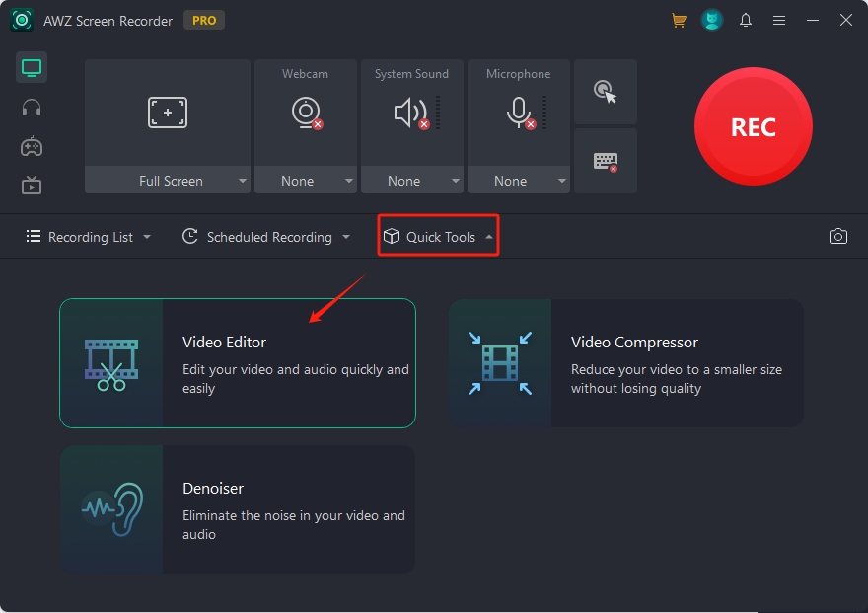Screen dimensions: 868x613
Task: Click the 'Webcam' label
Action: [305, 74]
